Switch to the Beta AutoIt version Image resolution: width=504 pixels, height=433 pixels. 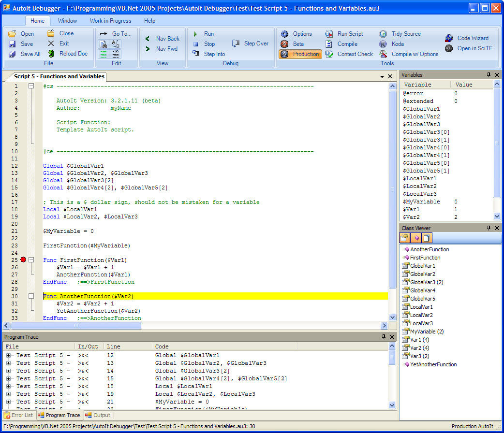click(292, 44)
